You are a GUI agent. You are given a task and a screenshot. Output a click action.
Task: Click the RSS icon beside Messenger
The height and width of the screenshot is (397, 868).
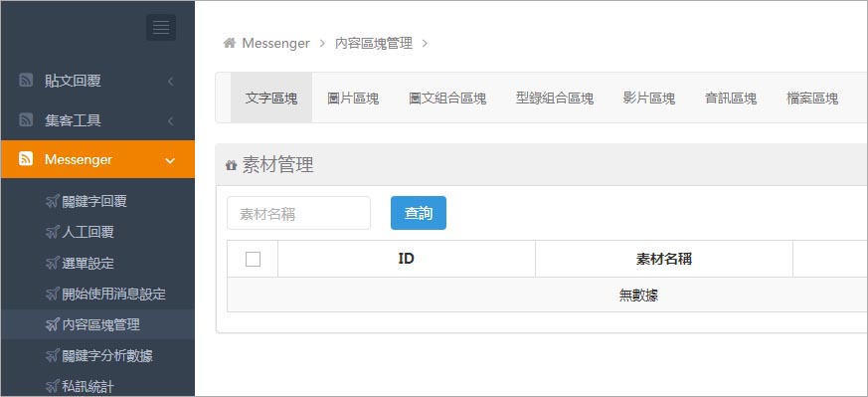point(26,159)
